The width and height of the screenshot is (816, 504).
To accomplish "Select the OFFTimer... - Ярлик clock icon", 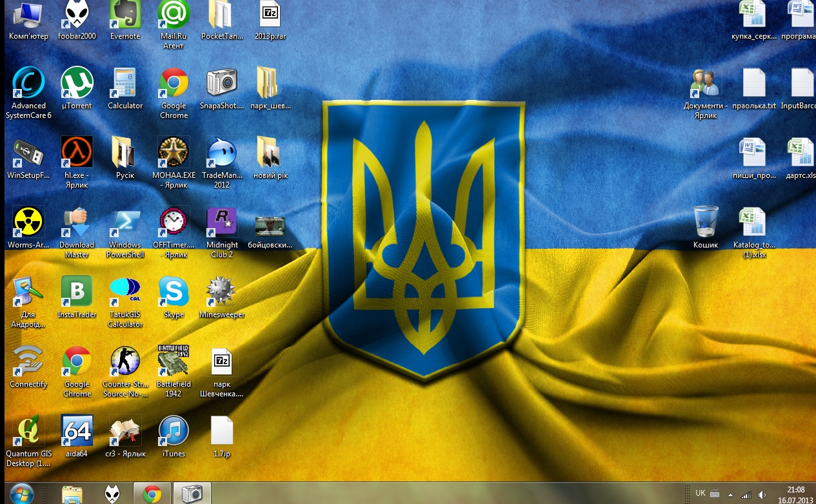I will coord(174,232).
